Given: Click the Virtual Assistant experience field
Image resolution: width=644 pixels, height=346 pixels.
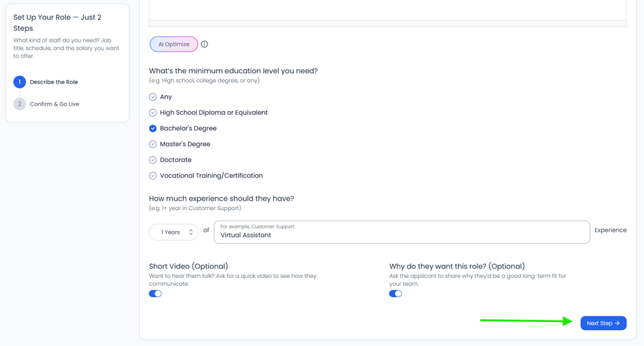Looking at the screenshot, I should [402, 232].
